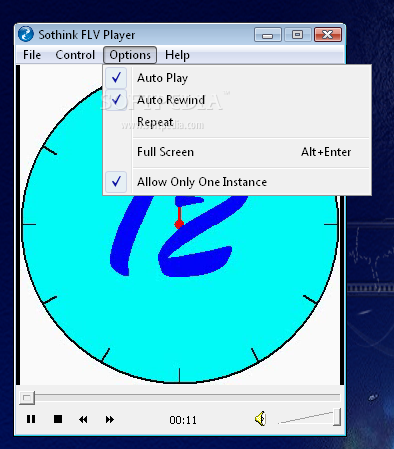Viewport: 394px width, 449px height.
Task: Close the open Options menu
Action: pos(130,55)
